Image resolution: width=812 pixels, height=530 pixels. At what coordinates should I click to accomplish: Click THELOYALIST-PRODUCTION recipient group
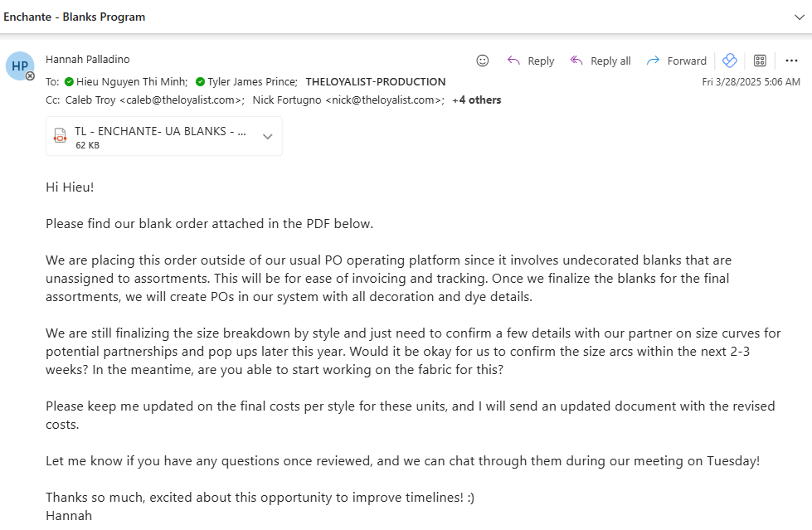click(x=376, y=82)
